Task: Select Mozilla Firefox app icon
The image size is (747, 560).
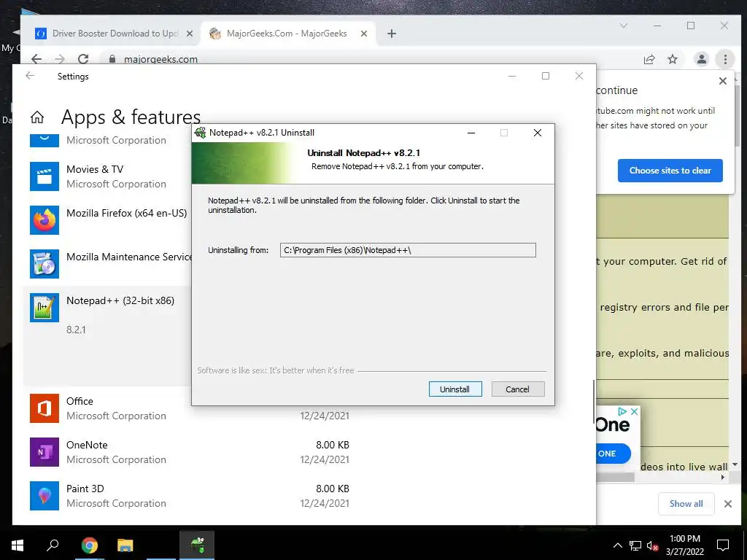Action: click(44, 220)
